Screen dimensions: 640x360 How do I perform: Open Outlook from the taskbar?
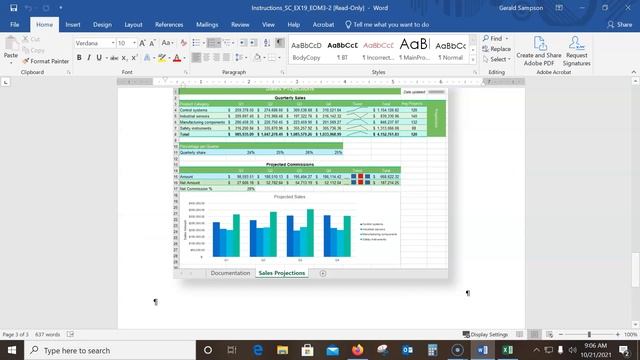click(x=407, y=350)
